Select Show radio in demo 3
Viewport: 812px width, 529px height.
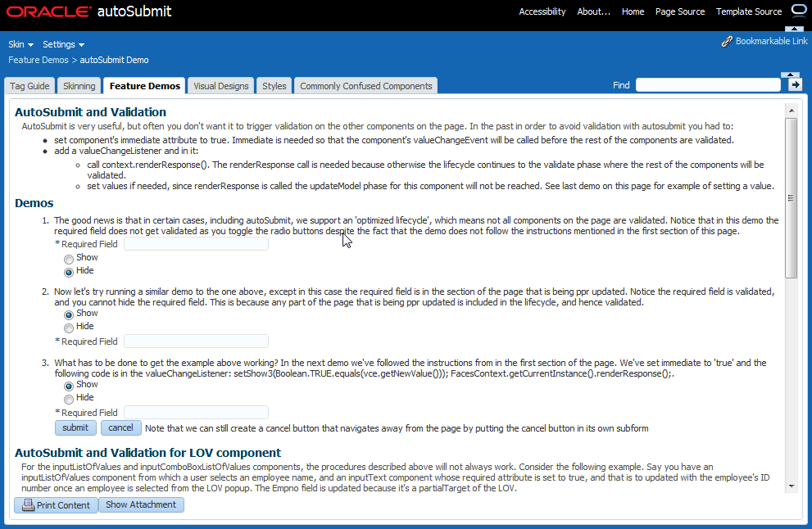click(x=69, y=387)
